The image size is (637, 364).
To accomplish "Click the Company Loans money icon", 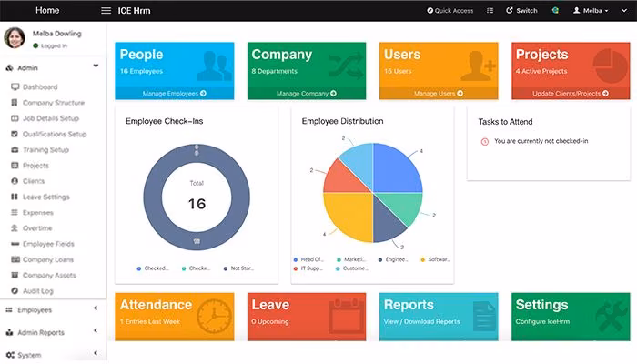I will coord(15,259).
